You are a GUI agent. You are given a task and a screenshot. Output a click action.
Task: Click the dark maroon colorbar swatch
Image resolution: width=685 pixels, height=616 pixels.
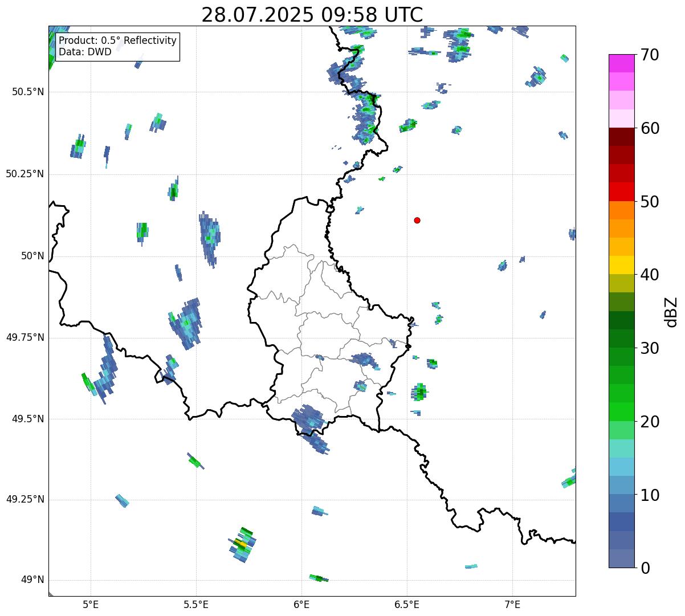coord(621,137)
